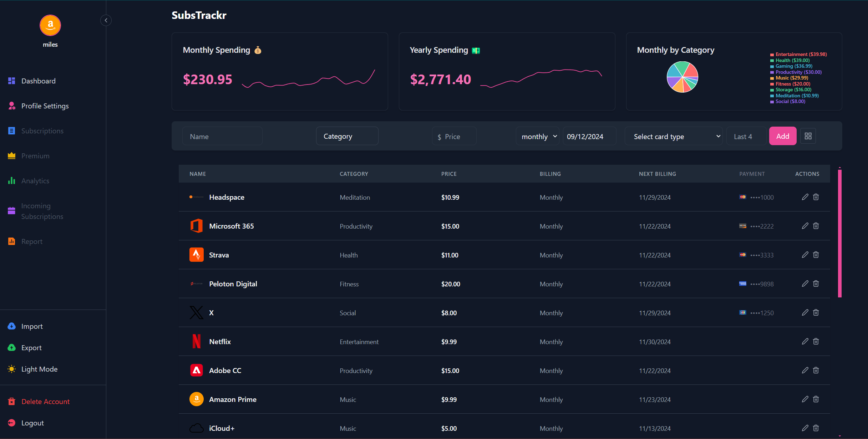Image resolution: width=868 pixels, height=439 pixels.
Task: Click the Amazon Prime logo icon
Action: pyautogui.click(x=197, y=399)
